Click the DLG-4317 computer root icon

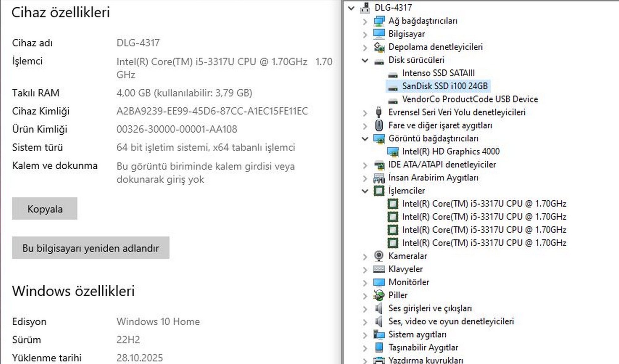pyautogui.click(x=365, y=8)
